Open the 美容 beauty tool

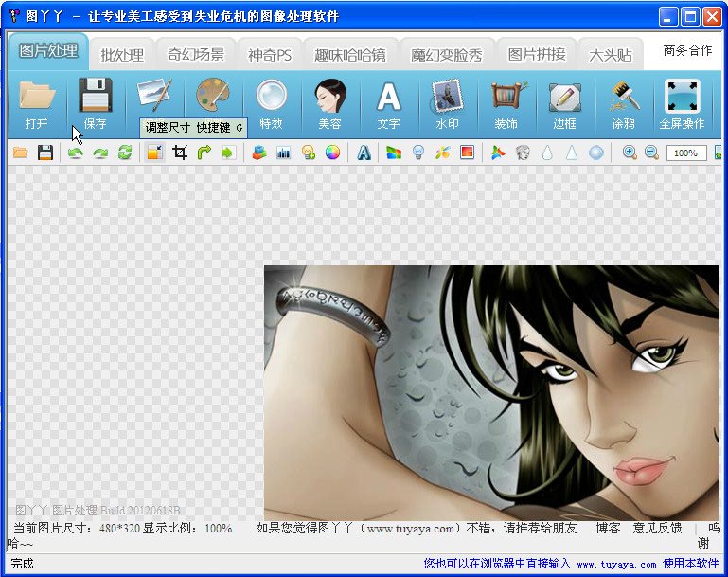pyautogui.click(x=330, y=104)
